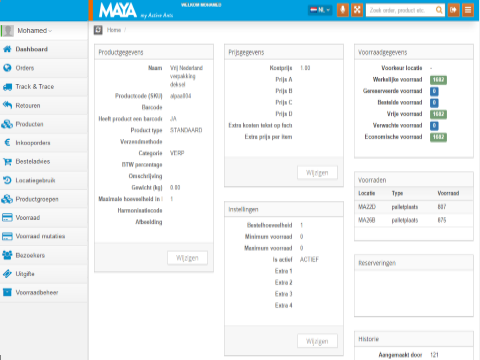
Task: Expand the Mohamed user dropdown
Action: pos(34,31)
